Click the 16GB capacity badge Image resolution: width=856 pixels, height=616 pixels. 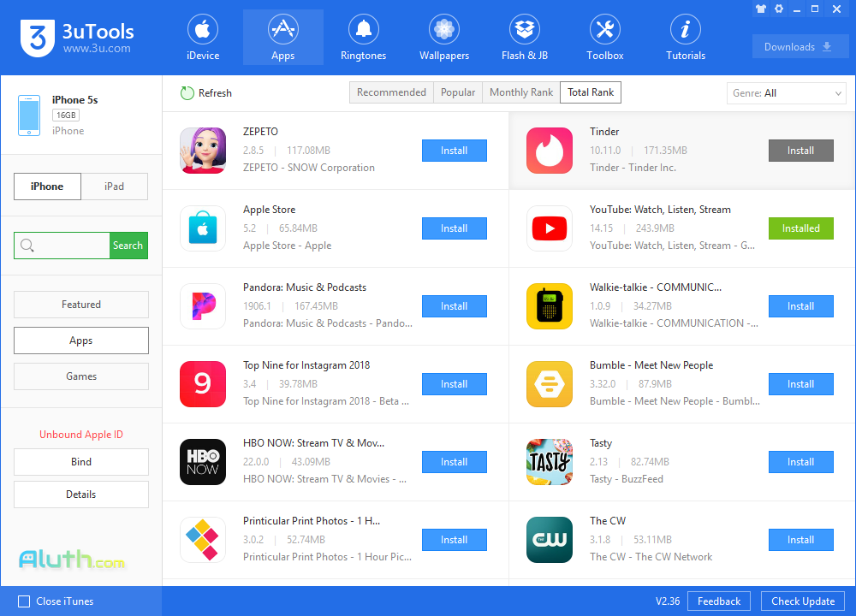(66, 115)
